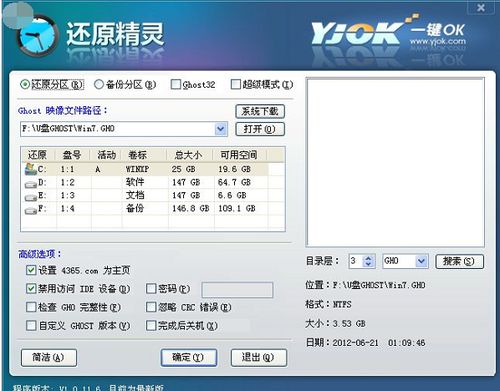The width and height of the screenshot is (500, 391).
Task: Select the C: system drive icon
Action: tap(31, 169)
